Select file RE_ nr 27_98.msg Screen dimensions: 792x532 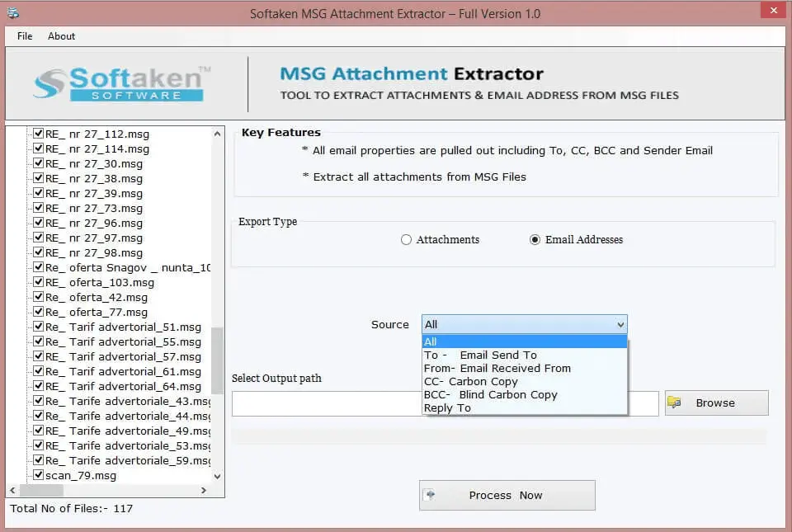coord(94,252)
